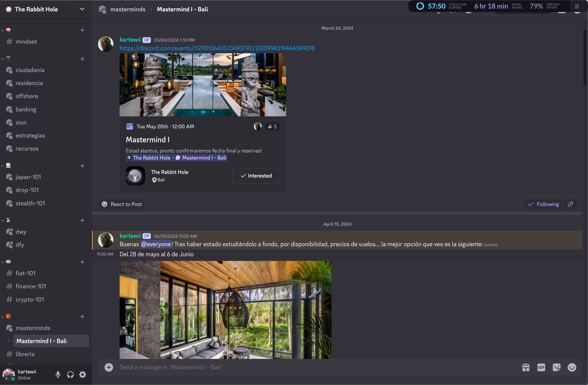Toggle the Interested button on Mastermind I event
This screenshot has width=588, height=385.
point(256,176)
